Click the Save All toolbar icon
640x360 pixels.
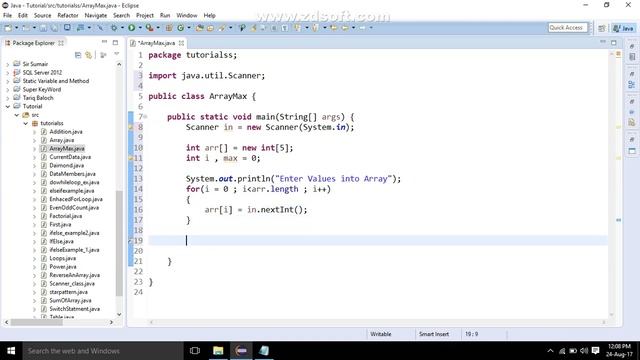pos(54,28)
